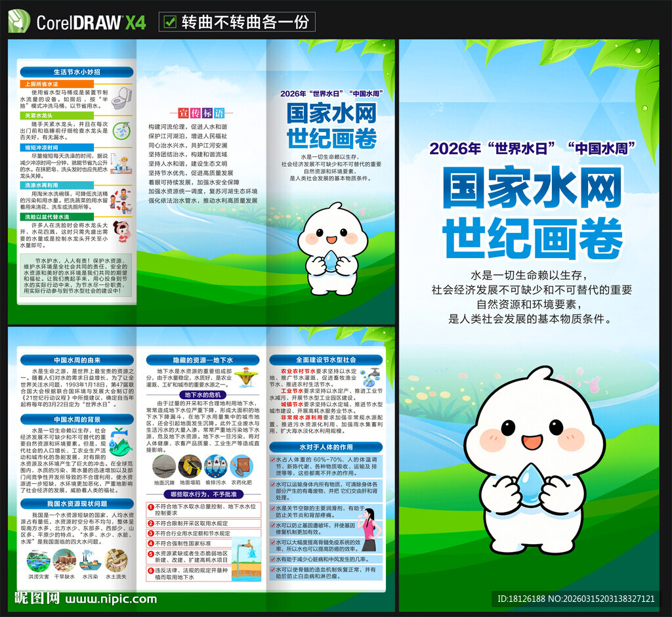Click the 地面塌陷 round picture

(x=190, y=466)
